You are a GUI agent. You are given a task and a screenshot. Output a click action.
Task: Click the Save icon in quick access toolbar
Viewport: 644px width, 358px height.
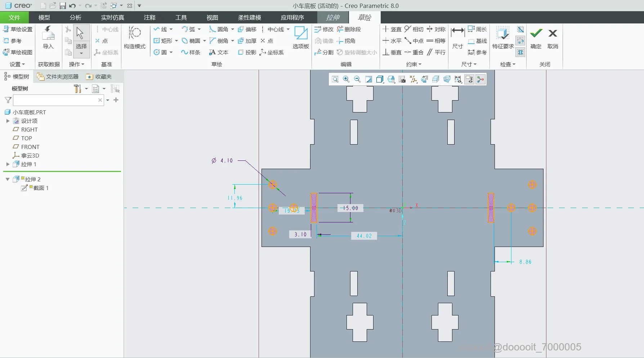(x=63, y=5)
